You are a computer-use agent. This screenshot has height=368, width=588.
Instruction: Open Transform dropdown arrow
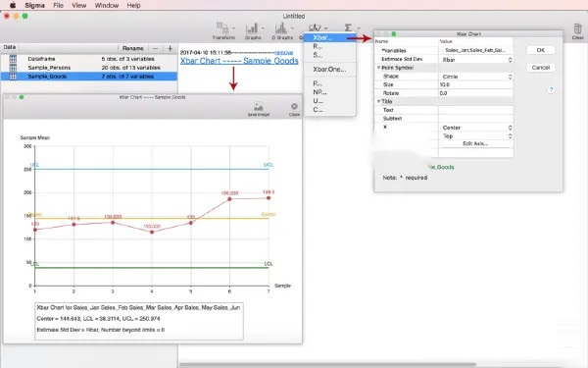point(233,28)
